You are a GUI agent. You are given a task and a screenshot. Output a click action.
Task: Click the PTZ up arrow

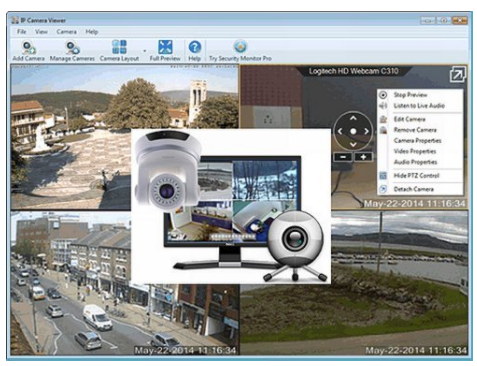coord(353,118)
